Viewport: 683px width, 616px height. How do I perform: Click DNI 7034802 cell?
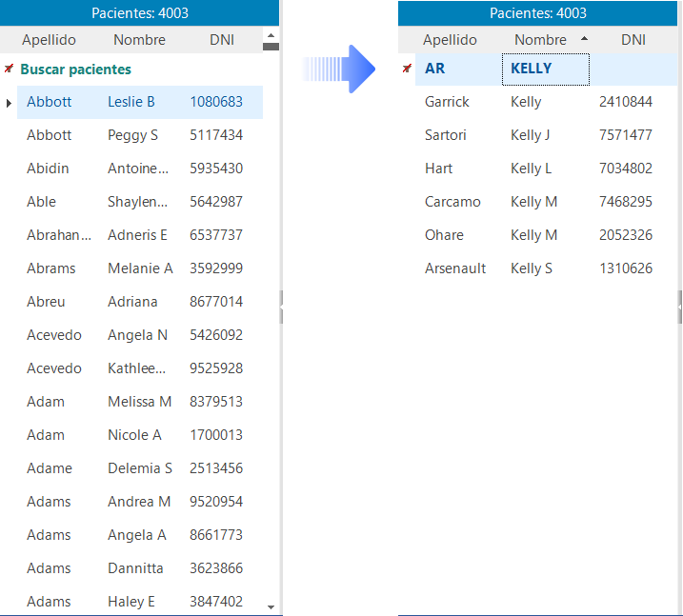626,169
